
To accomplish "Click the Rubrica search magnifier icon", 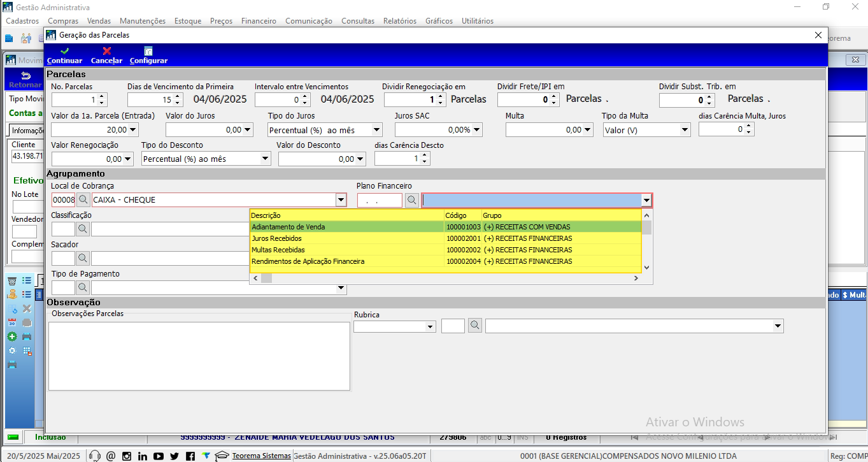I will [475, 326].
